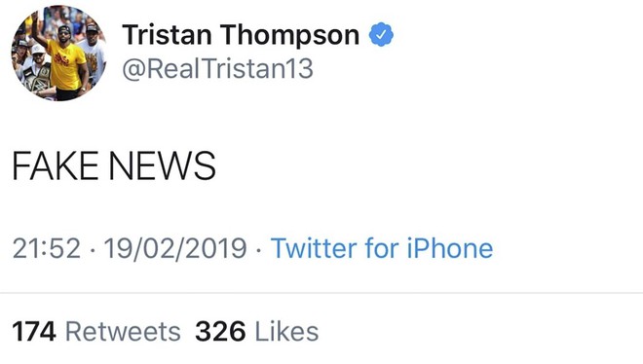Click the 21:52 timestamp
The height and width of the screenshot is (364, 643).
click(47, 248)
